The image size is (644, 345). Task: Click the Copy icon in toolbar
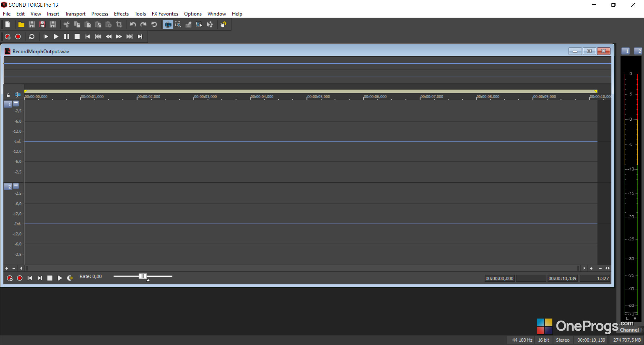[x=77, y=24]
